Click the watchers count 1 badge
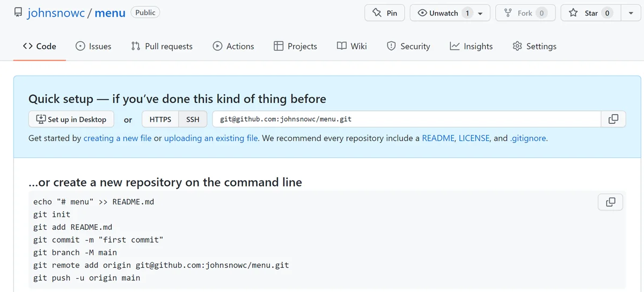 pos(467,13)
